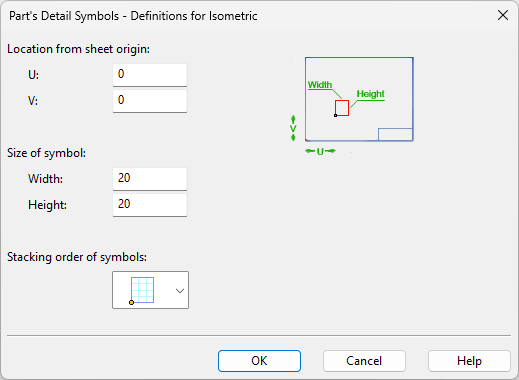The image size is (519, 380).
Task: Select the symbol Width input field
Action: coord(150,179)
